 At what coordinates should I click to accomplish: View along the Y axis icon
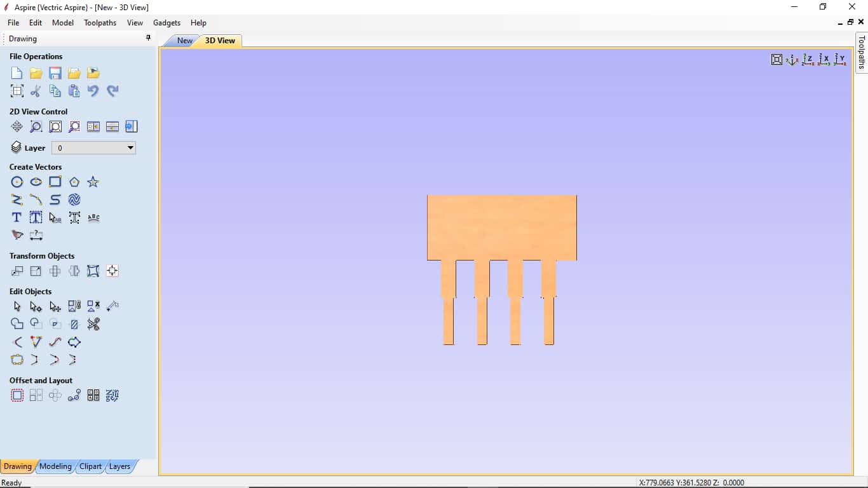click(840, 60)
